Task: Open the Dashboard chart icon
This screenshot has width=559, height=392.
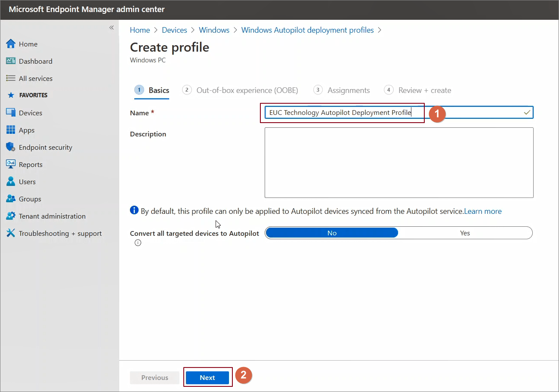Action: pos(11,61)
